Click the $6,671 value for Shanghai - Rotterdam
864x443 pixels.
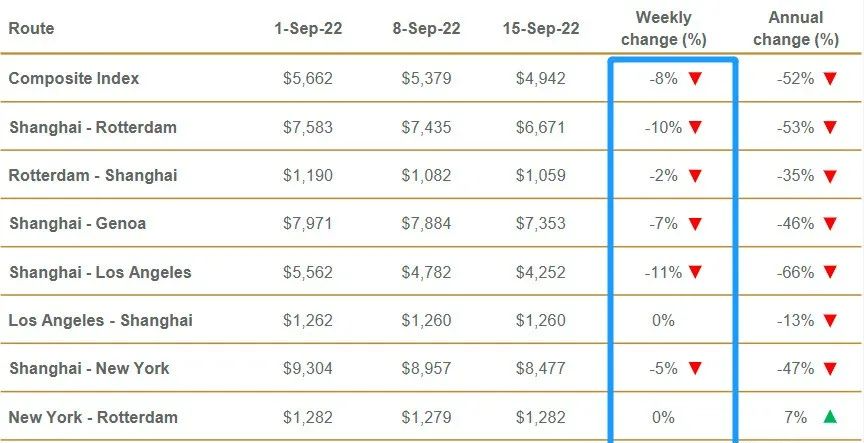coord(541,127)
